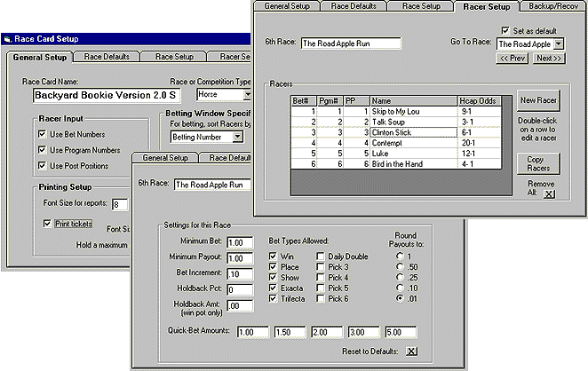The height and width of the screenshot is (371, 588).
Task: Toggle the Trifecta bet type checkbox
Action: click(273, 298)
